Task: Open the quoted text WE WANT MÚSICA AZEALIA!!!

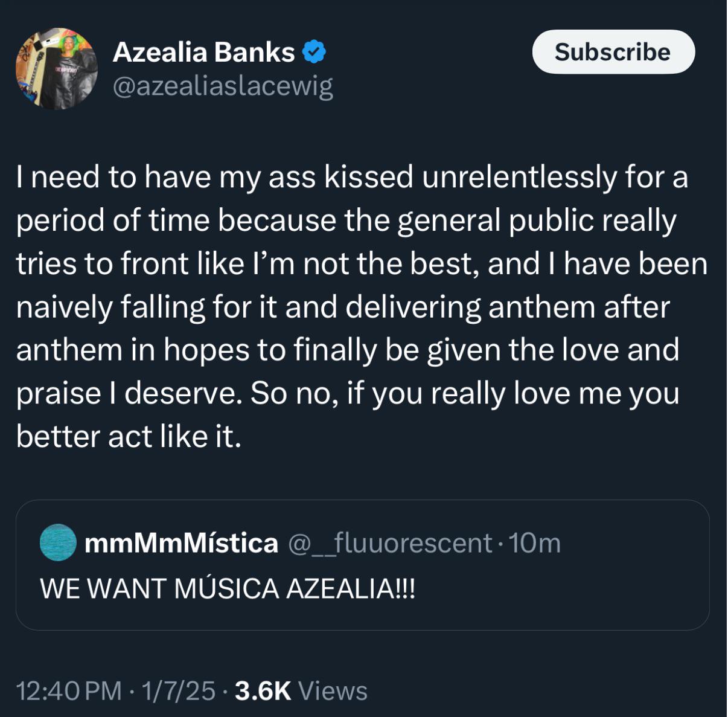Action: tap(228, 588)
